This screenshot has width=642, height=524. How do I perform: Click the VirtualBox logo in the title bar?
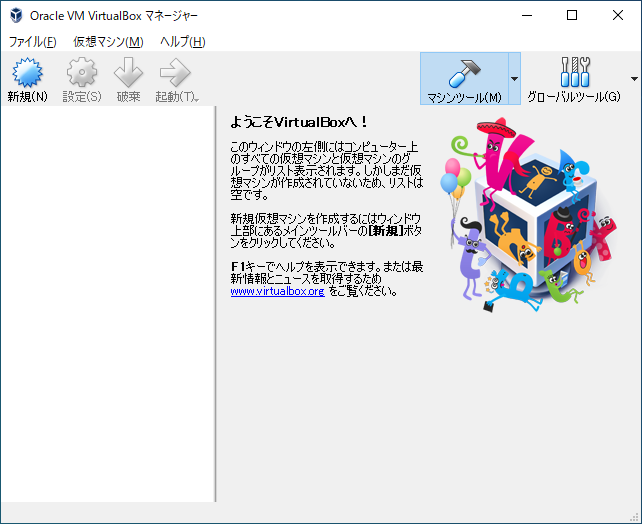click(x=16, y=15)
